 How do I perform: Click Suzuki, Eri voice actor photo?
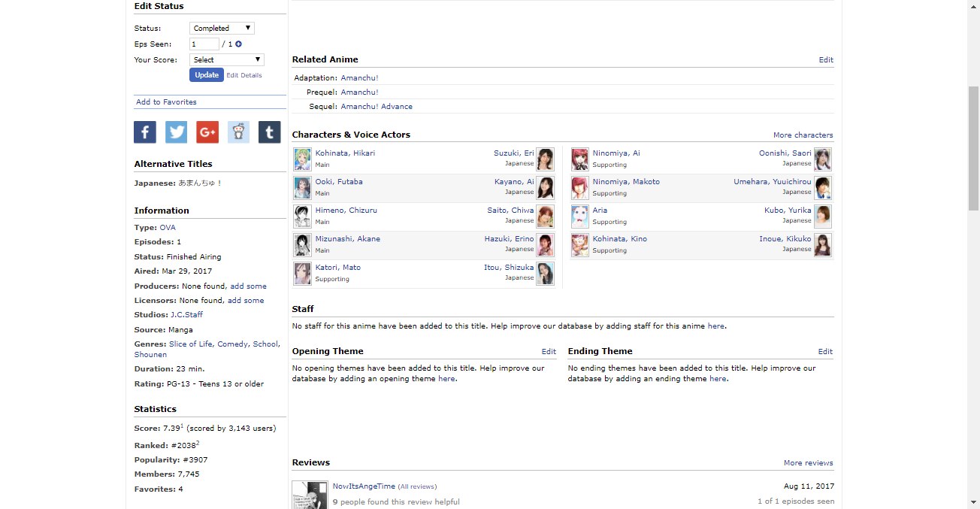point(545,159)
